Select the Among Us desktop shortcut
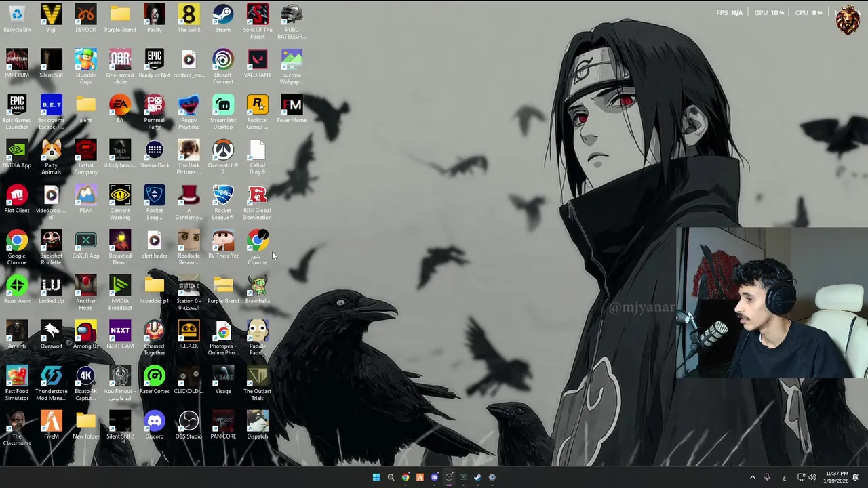868x488 pixels. pos(85,335)
